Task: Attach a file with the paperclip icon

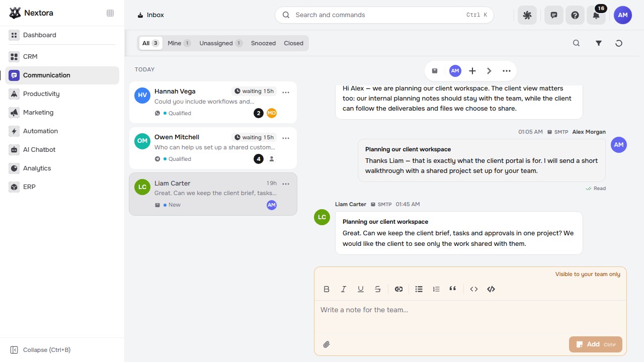Action: pyautogui.click(x=327, y=344)
